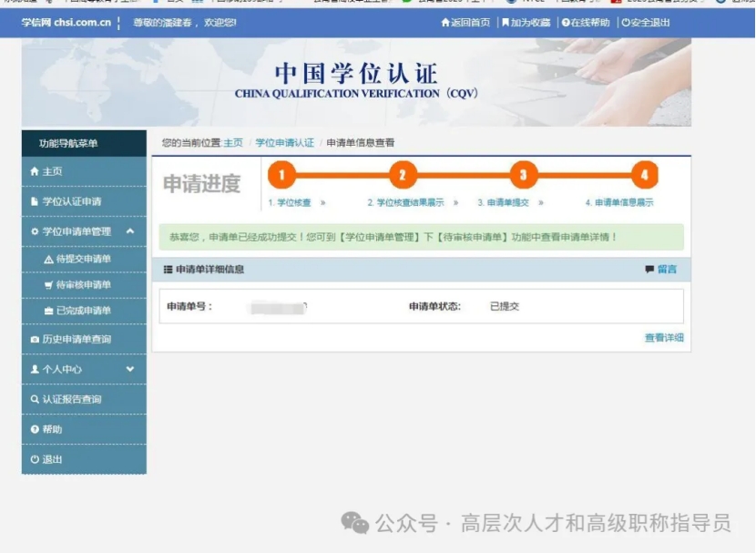Go to 主页 in the sidebar menu

click(84, 171)
